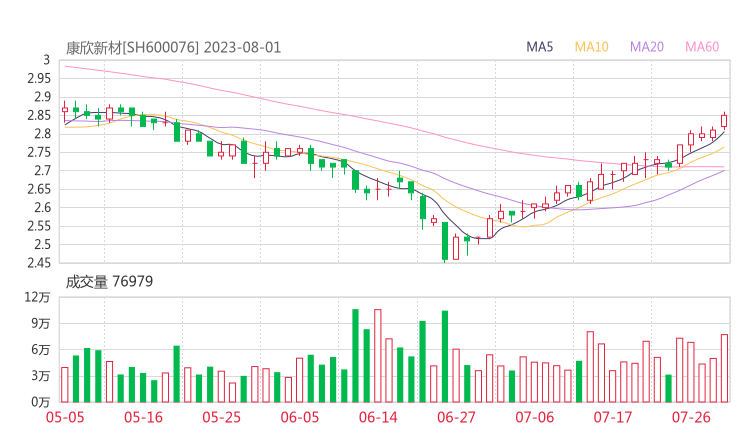Screen dimensions: 740x440
Task: Click the last red volume bar at far right
Action: 724,368
